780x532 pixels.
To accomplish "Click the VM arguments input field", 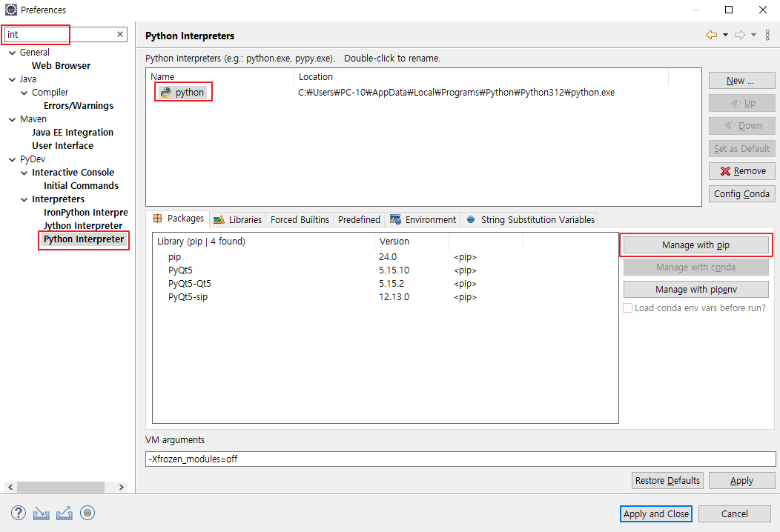I will (x=460, y=459).
